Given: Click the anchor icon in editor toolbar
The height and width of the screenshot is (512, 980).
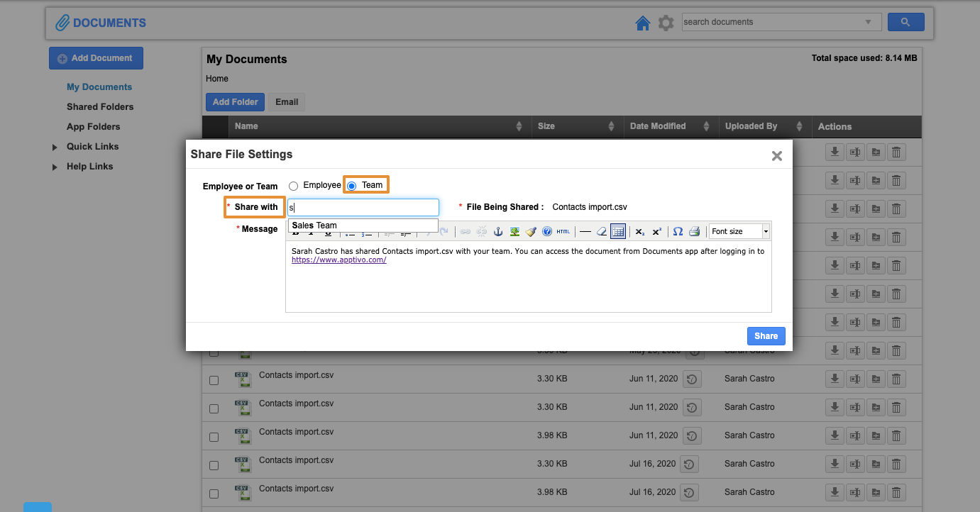Looking at the screenshot, I should coord(498,231).
